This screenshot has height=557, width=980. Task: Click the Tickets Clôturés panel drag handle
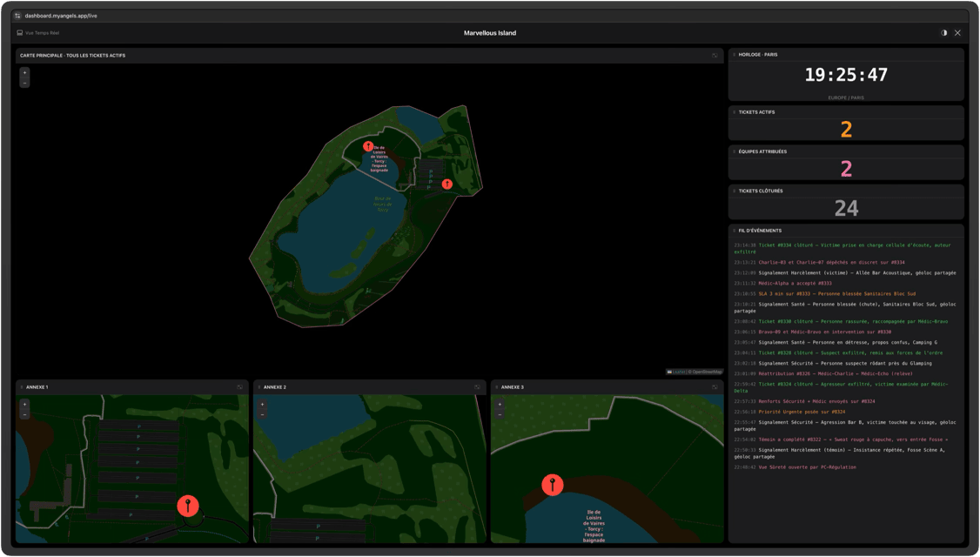(735, 191)
